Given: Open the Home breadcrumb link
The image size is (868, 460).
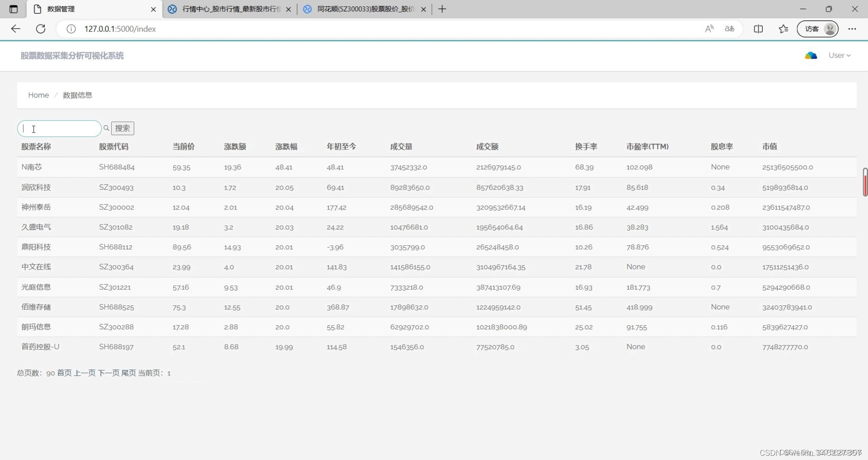Looking at the screenshot, I should click(38, 95).
